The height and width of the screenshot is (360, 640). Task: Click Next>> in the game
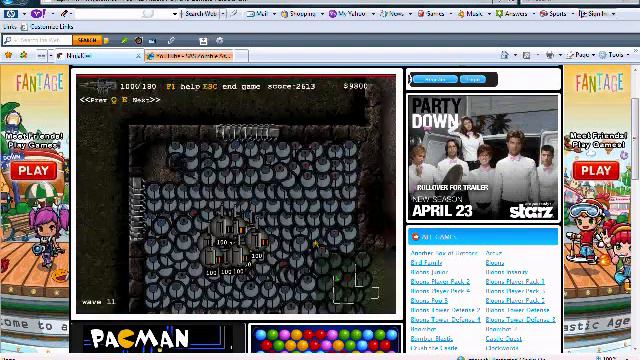tap(146, 100)
